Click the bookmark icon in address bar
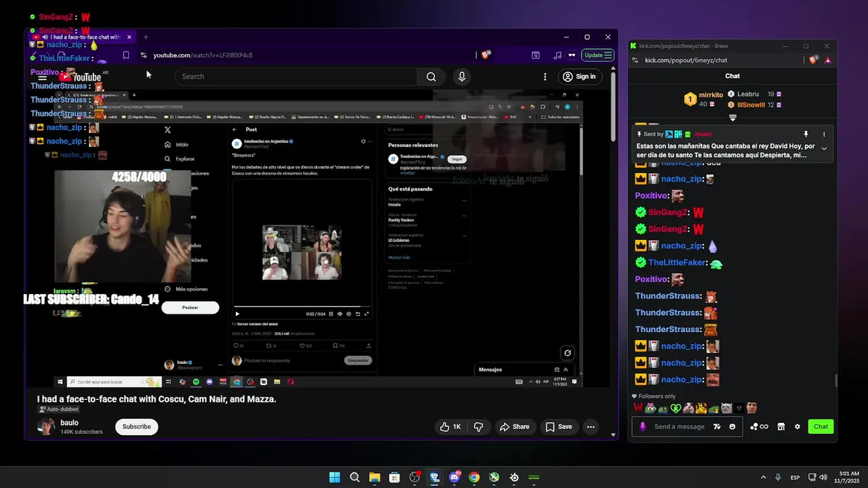 click(x=125, y=55)
